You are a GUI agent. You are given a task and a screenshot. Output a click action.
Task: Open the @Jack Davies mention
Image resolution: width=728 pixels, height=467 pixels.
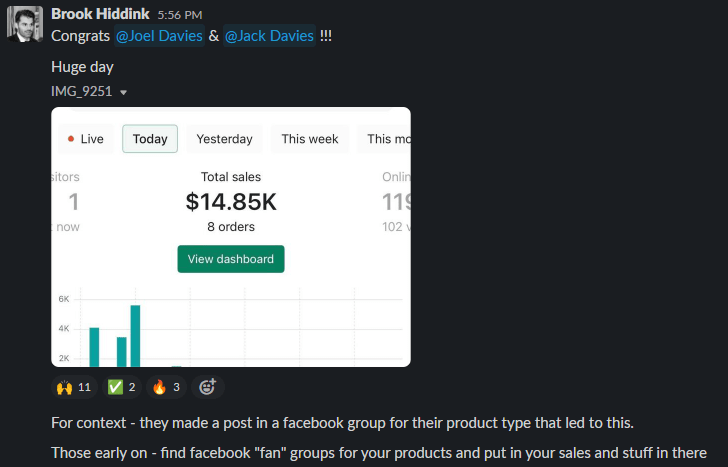pyautogui.click(x=269, y=36)
